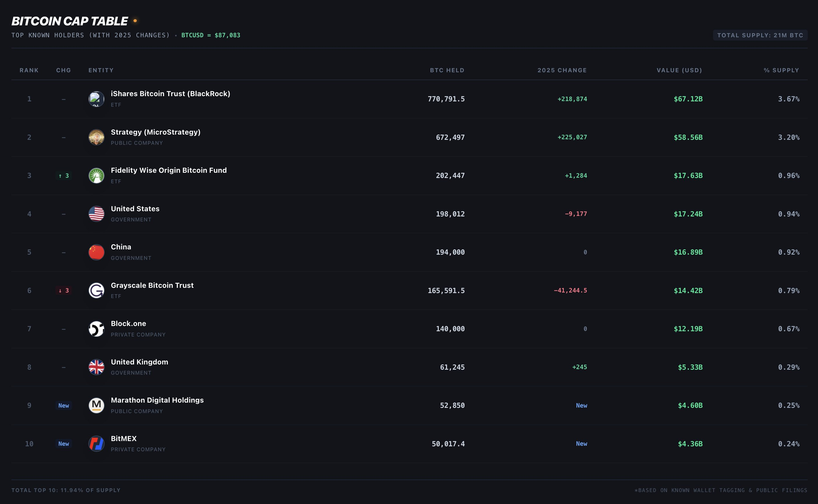Click the Total Supply 21M BTC badge
Viewport: 818px width, 504px height.
(x=760, y=35)
